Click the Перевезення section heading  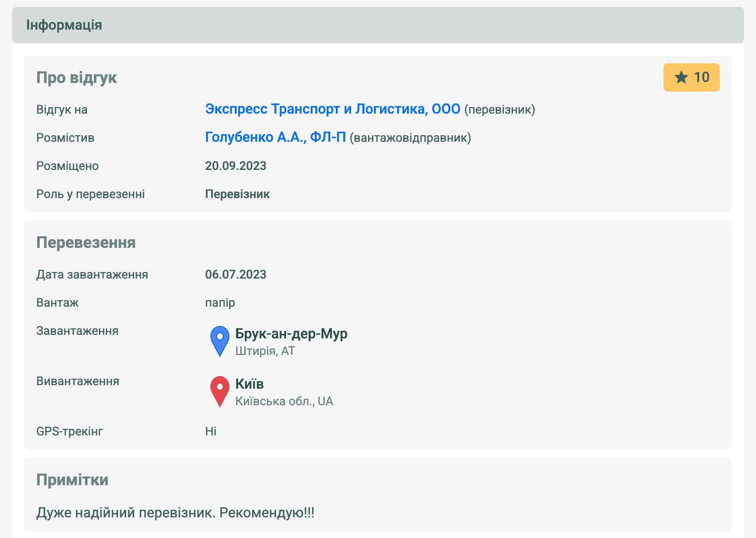click(x=86, y=242)
